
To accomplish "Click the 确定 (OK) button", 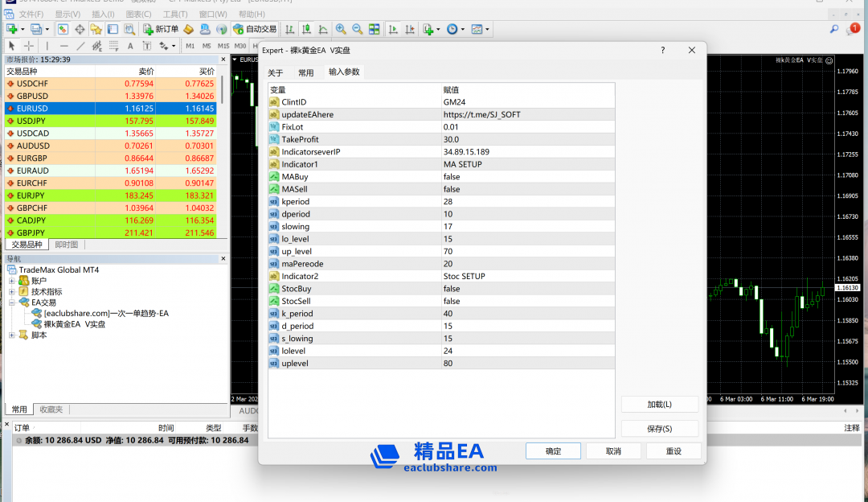I will click(553, 451).
